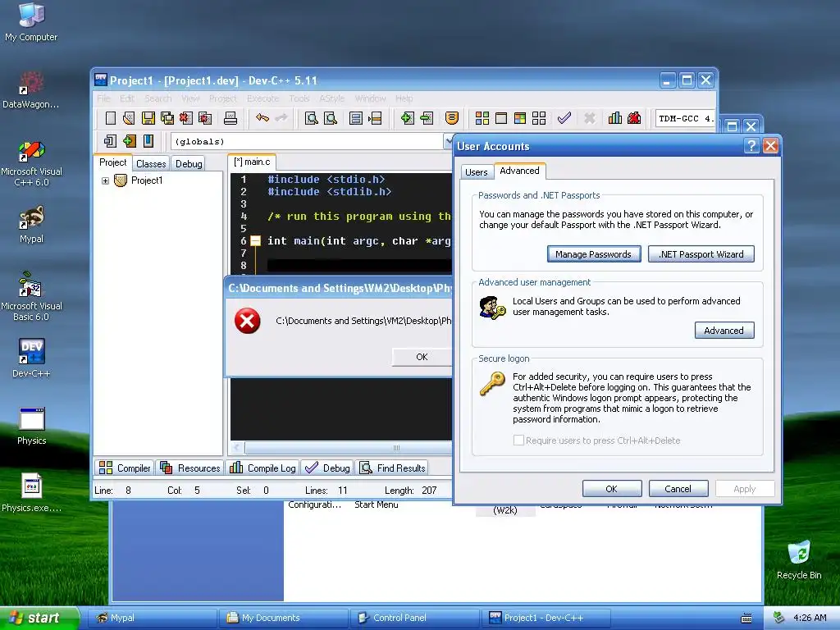
Task: Click the Close All files toolbar icon
Action: coord(205,118)
